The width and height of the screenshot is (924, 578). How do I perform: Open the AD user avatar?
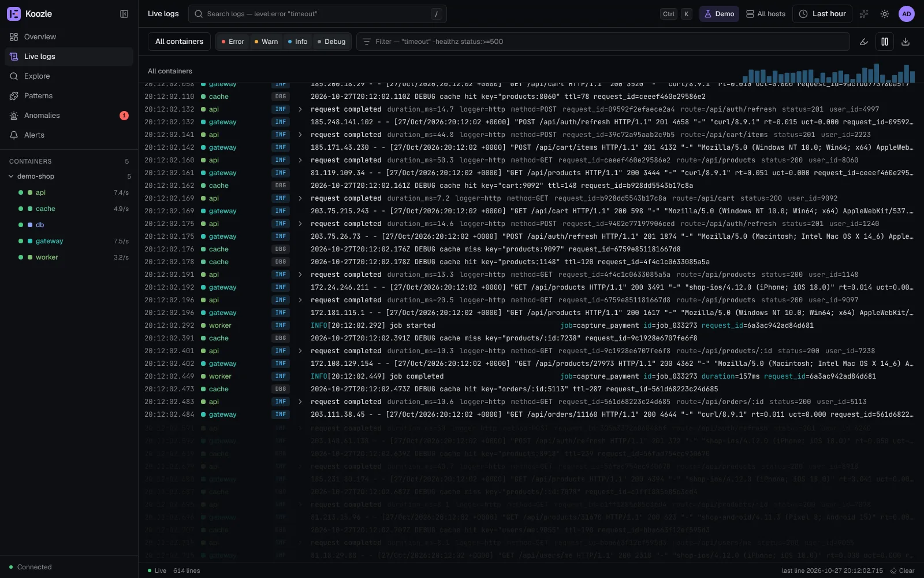pyautogui.click(x=907, y=14)
